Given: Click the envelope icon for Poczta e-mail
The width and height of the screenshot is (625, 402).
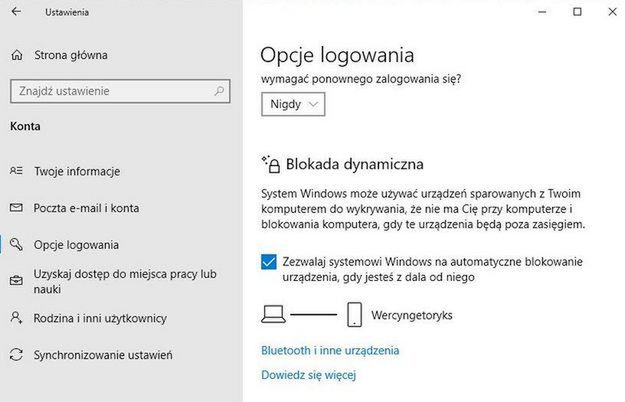Looking at the screenshot, I should [x=15, y=208].
